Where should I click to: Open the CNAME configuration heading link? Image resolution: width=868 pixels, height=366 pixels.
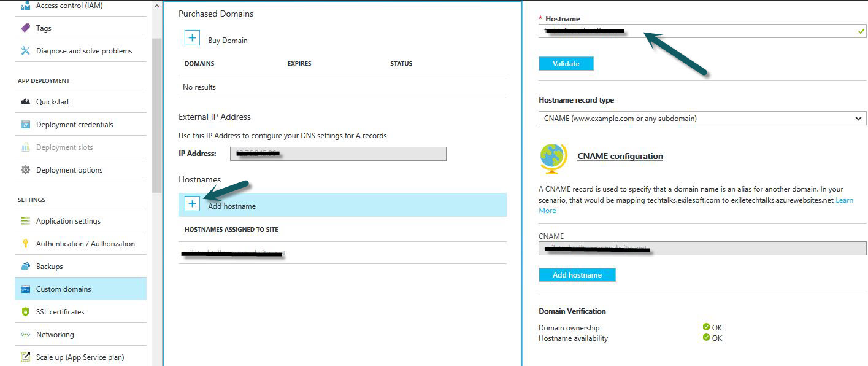click(620, 157)
